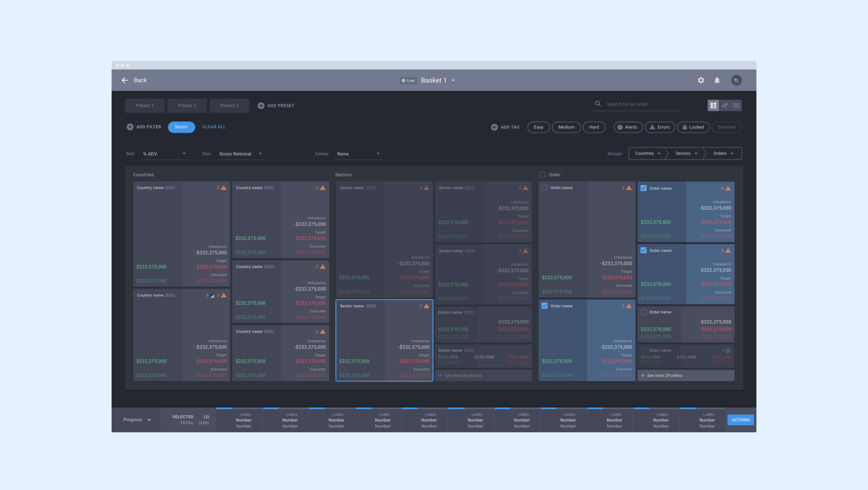The image size is (868, 490).
Task: Check the first unchecked Order name checkbox
Action: coord(544,188)
